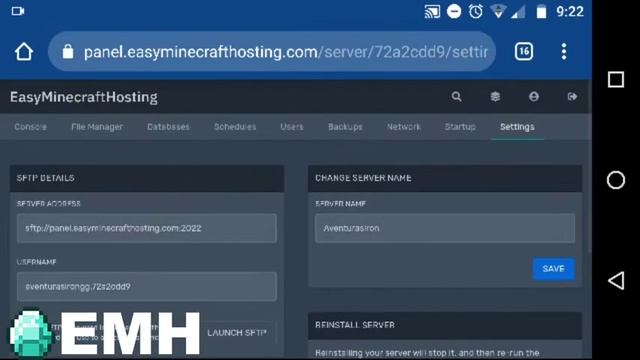Tap the alarm clock status icon
Viewport: 640px width, 360px height.
[476, 11]
